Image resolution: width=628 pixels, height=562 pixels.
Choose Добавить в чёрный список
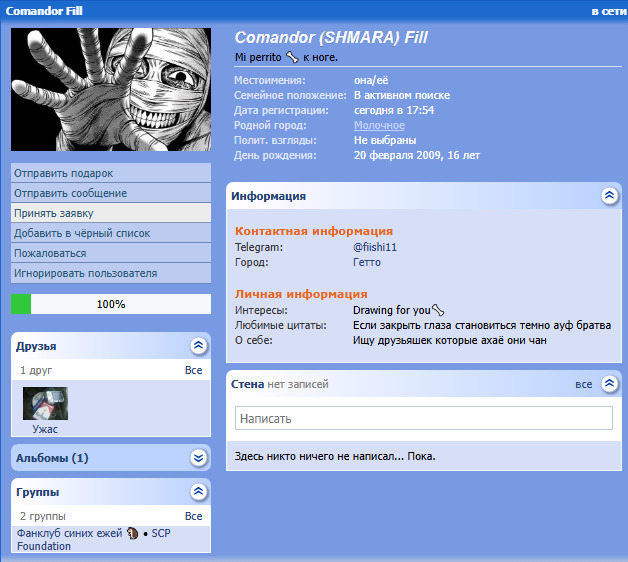[x=111, y=233]
